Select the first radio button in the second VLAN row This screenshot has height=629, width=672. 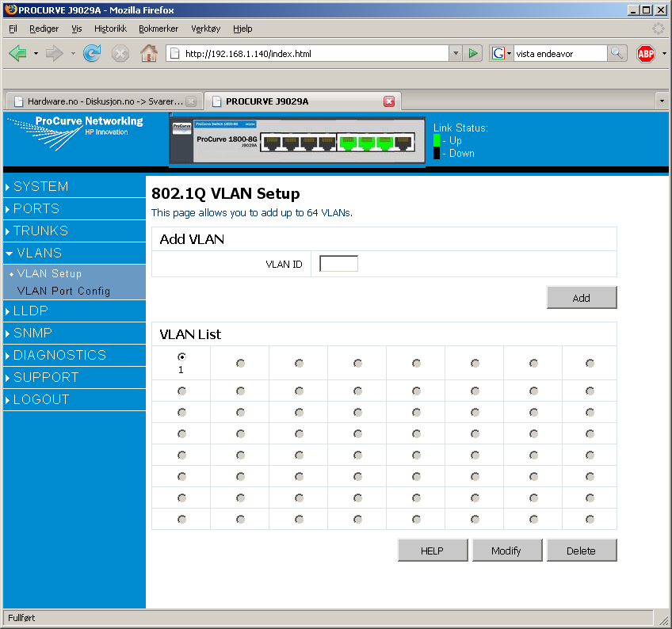[x=181, y=391]
